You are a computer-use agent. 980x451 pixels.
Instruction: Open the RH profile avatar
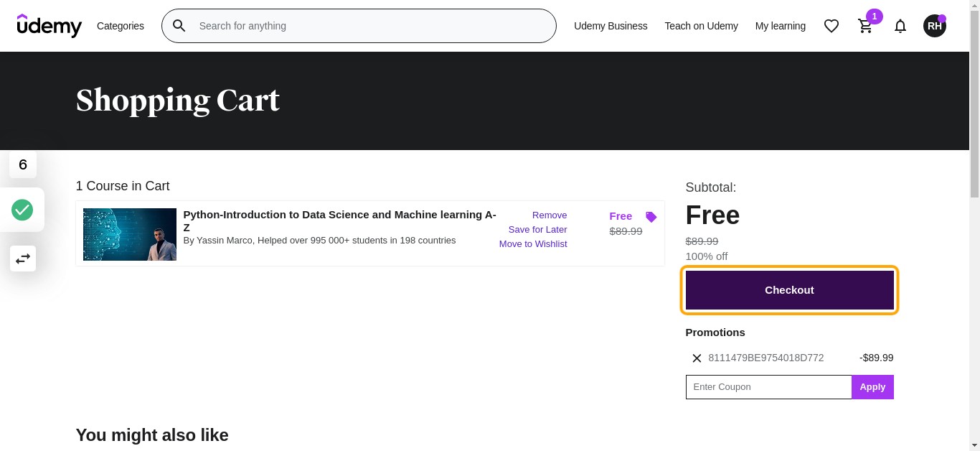934,26
